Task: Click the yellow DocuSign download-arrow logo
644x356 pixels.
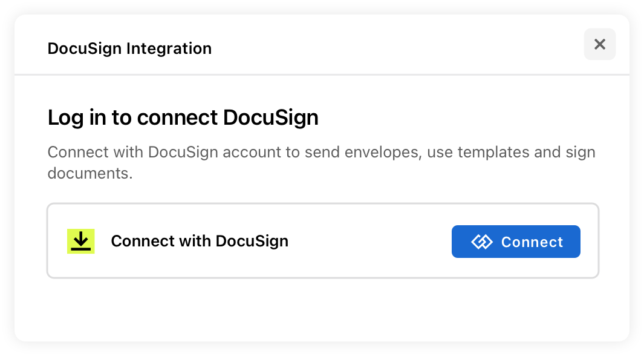Action: point(81,242)
